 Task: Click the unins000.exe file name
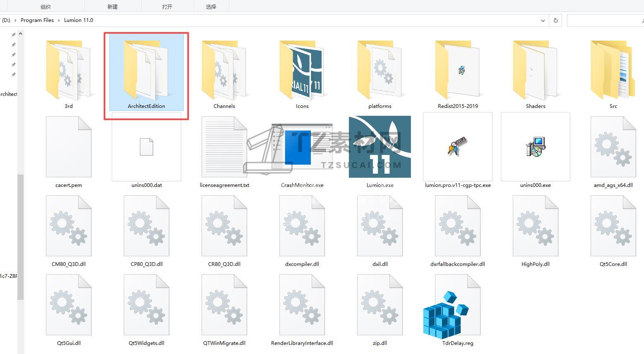536,185
